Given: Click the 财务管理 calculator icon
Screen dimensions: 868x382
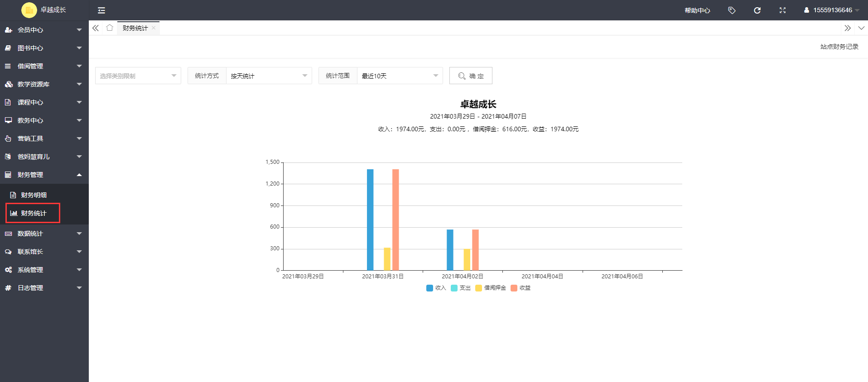Looking at the screenshot, I should pos(8,175).
